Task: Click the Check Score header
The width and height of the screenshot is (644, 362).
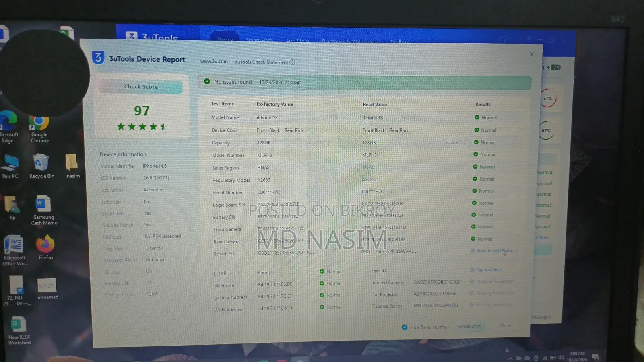Action: pos(141,87)
